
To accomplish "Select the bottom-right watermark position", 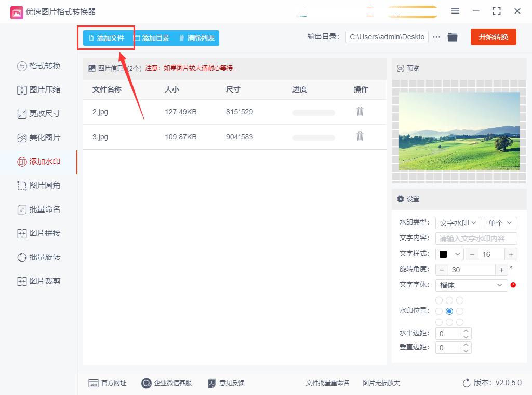I will click(x=459, y=322).
